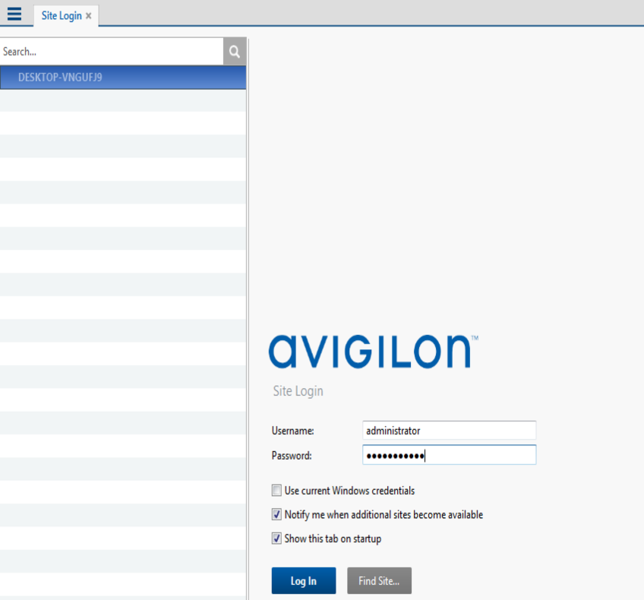Click into the Username field
This screenshot has width=644, height=600.
coord(449,430)
